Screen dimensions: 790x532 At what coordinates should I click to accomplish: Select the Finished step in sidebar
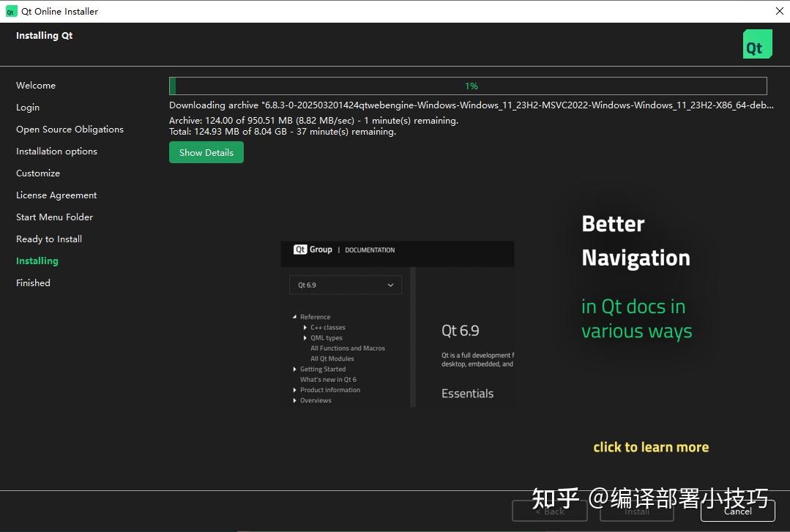coord(33,282)
